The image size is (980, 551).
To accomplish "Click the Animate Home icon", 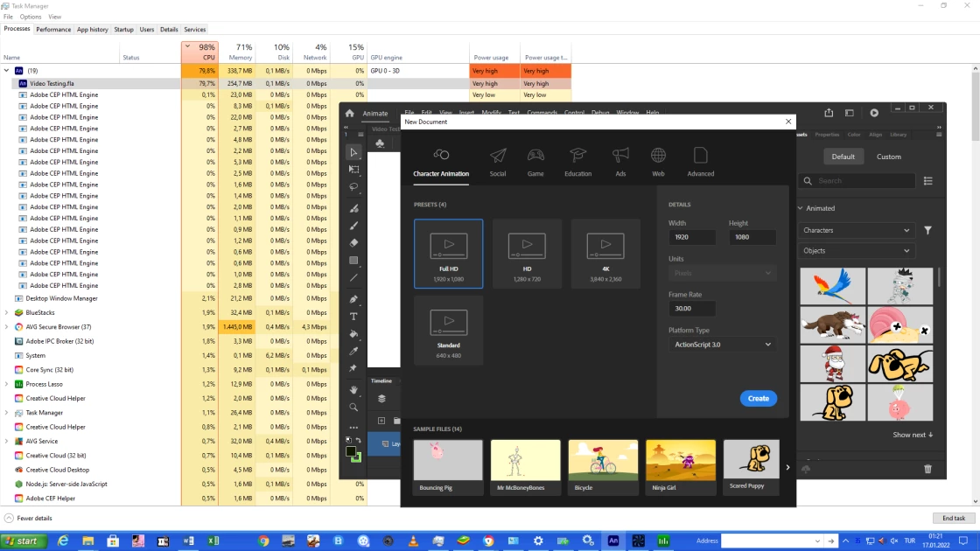I will 349,113.
